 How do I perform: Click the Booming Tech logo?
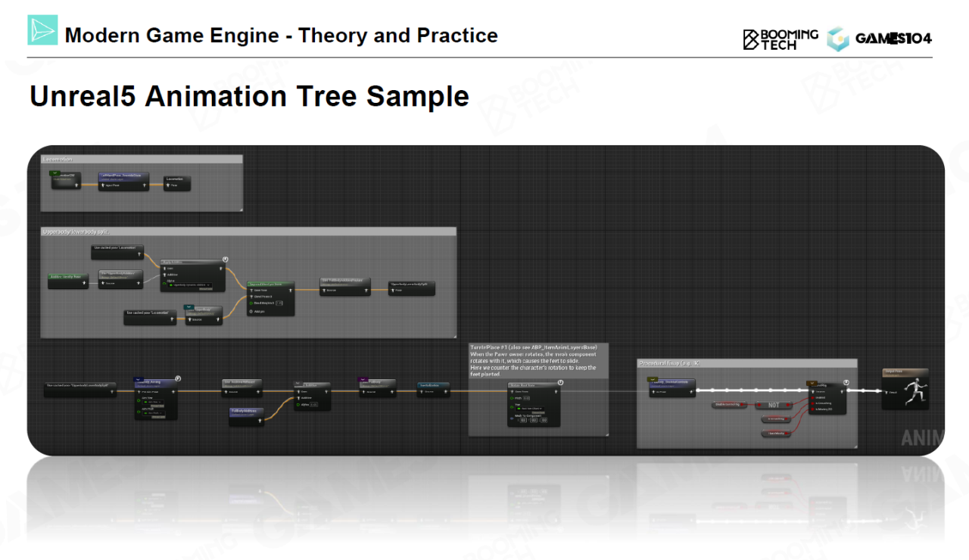point(780,39)
